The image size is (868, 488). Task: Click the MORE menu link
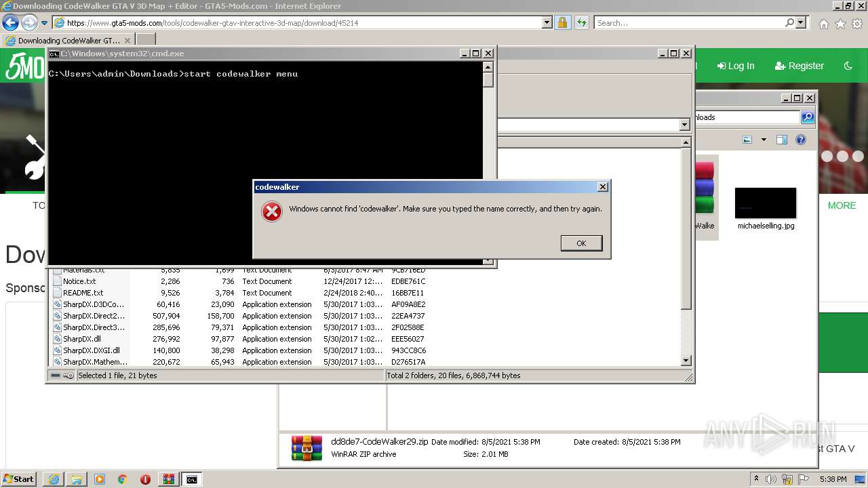pyautogui.click(x=842, y=205)
